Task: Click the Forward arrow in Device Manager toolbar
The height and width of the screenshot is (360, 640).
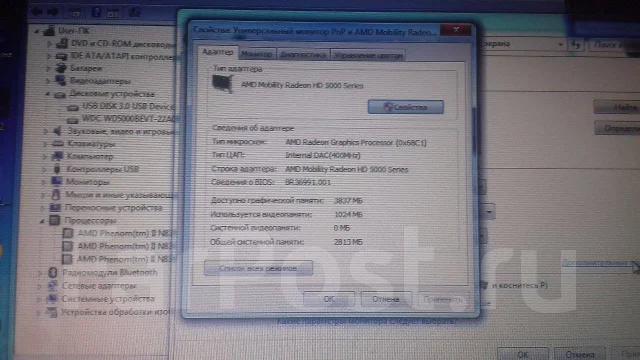Action: (53, 12)
